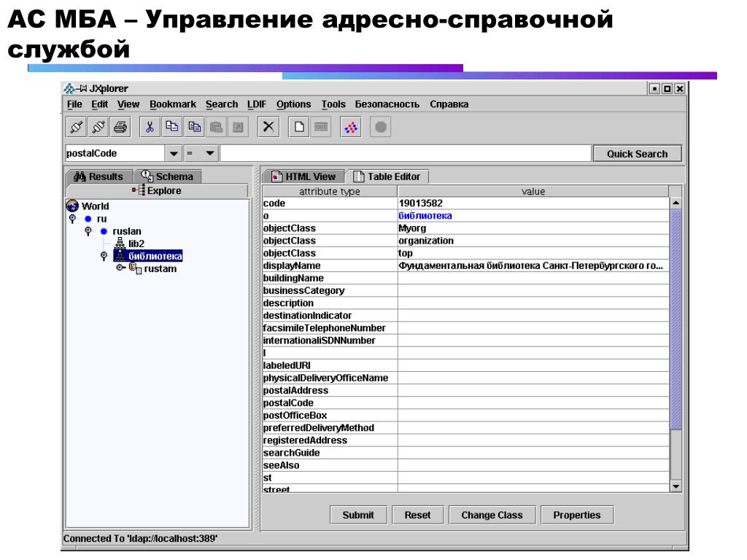Click the vertical scrollbar thumb of attribute table
The image size is (747, 560).
click(x=676, y=319)
